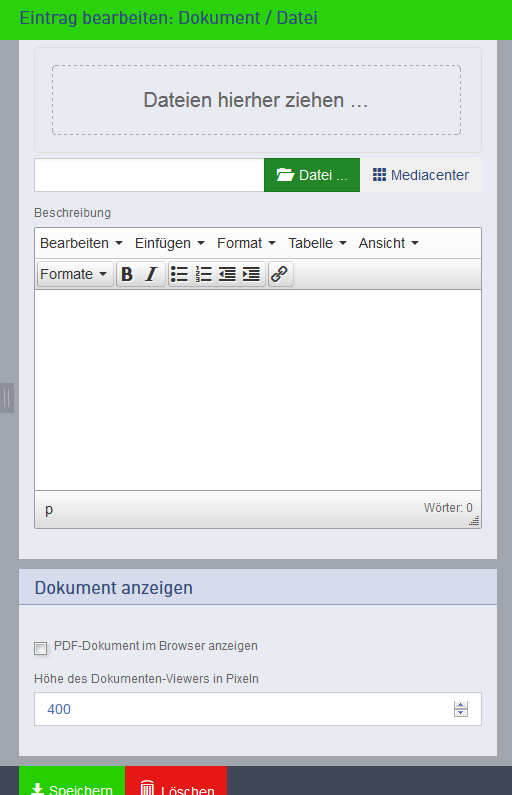512x795 pixels.
Task: Open the Tabelle menu
Action: 318,243
